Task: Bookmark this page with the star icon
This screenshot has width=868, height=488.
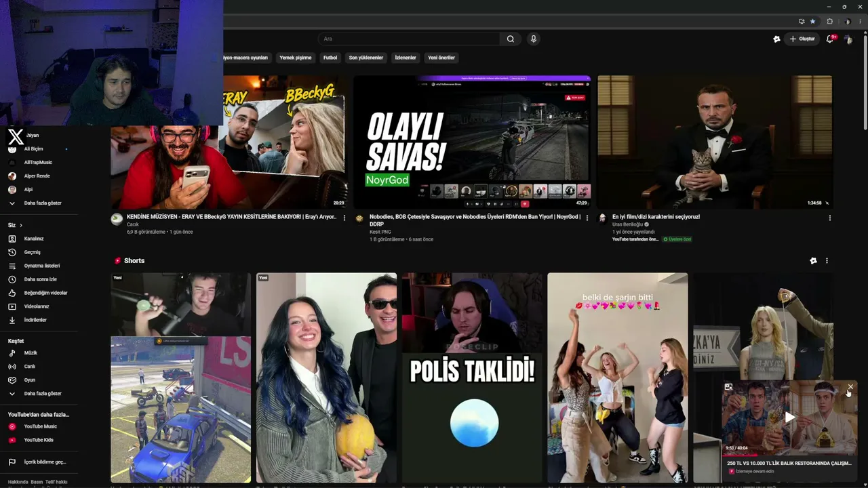Action: pyautogui.click(x=812, y=21)
